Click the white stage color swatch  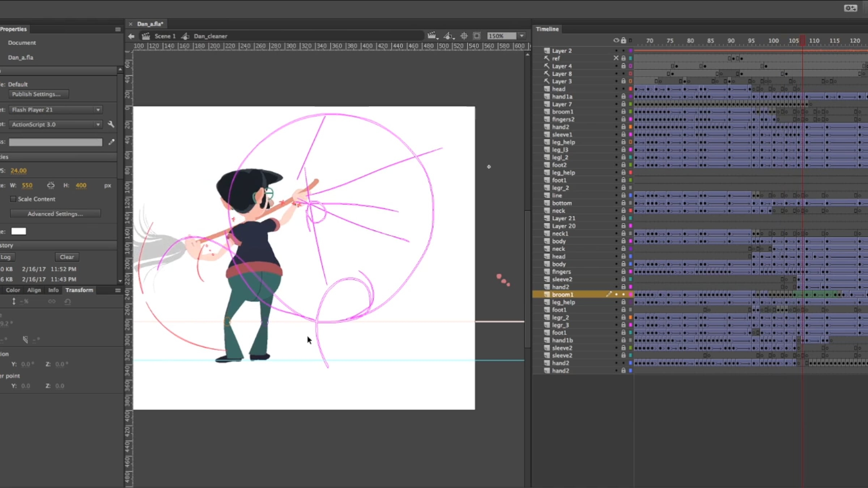[x=19, y=231]
